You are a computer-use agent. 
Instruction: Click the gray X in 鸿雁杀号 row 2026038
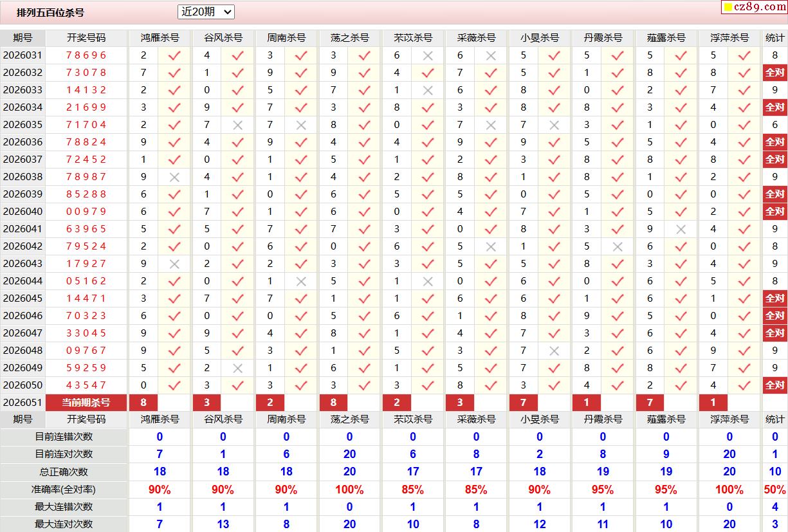pos(174,177)
